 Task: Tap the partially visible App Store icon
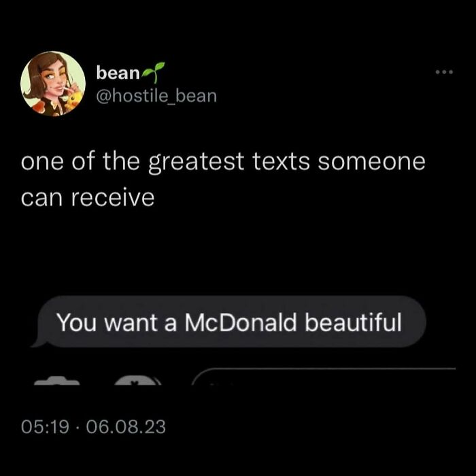coord(137,381)
